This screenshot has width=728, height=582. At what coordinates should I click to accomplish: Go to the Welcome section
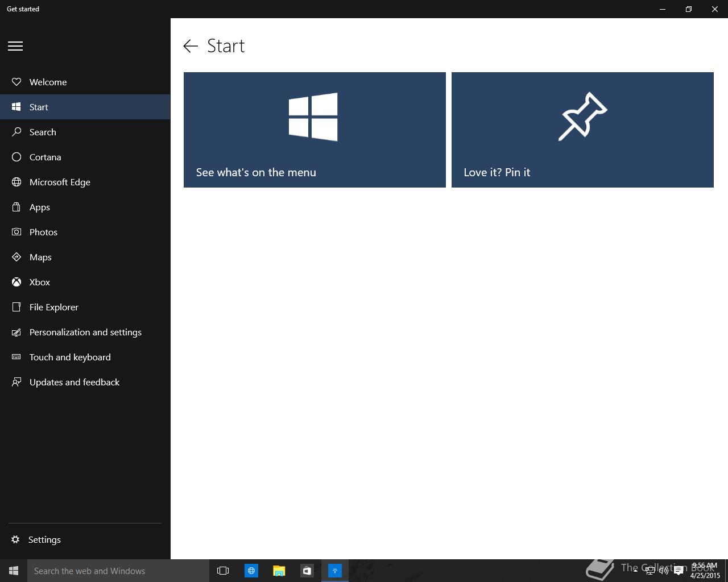85,82
